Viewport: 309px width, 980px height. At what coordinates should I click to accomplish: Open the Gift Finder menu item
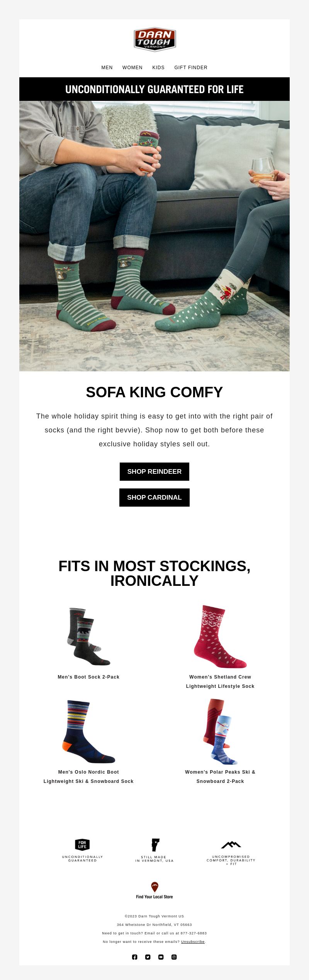(x=191, y=68)
